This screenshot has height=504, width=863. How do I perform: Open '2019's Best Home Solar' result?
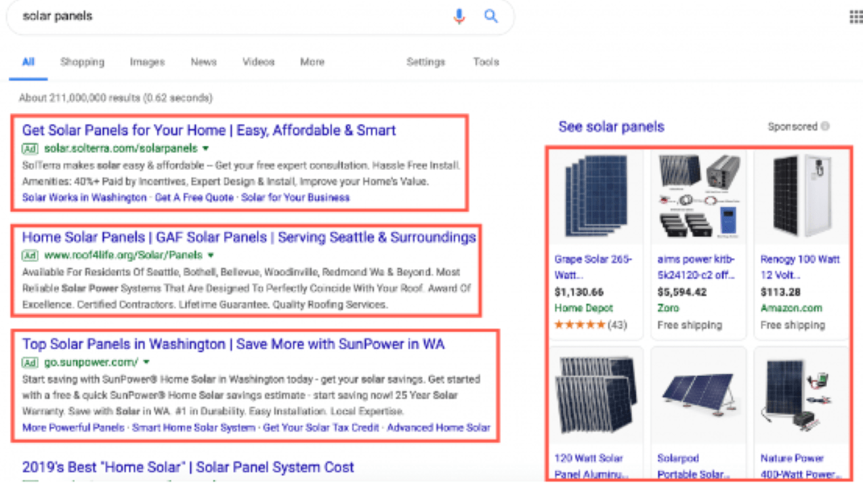tap(188, 467)
